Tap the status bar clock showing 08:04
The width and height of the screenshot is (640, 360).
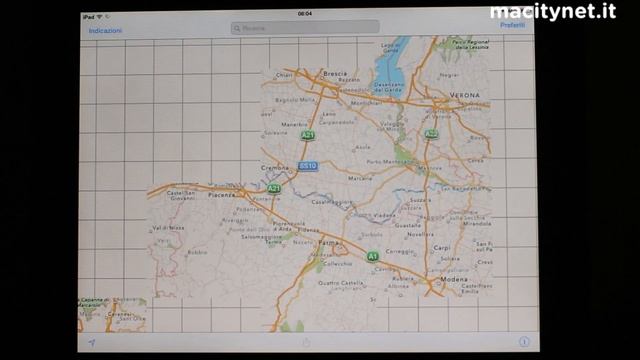(305, 13)
